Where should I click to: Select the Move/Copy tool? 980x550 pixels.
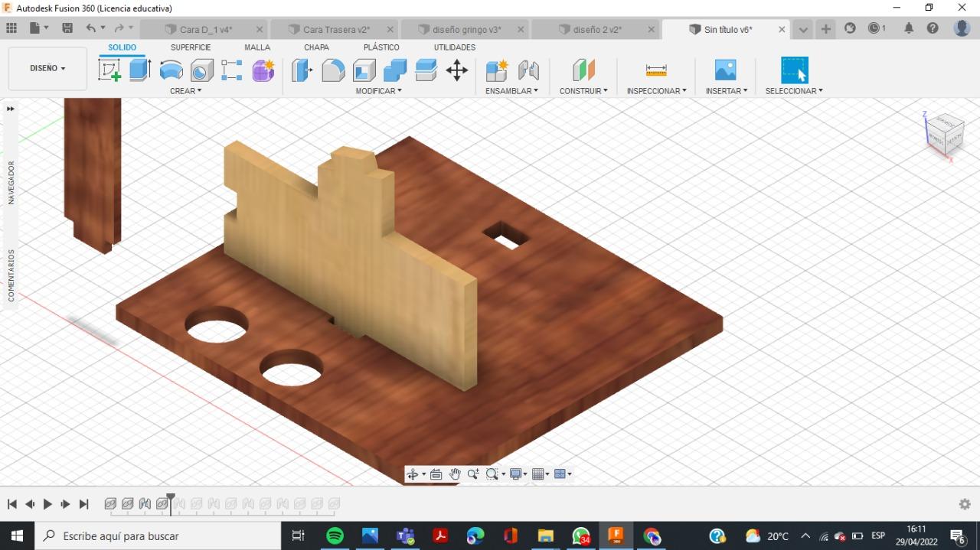click(457, 70)
